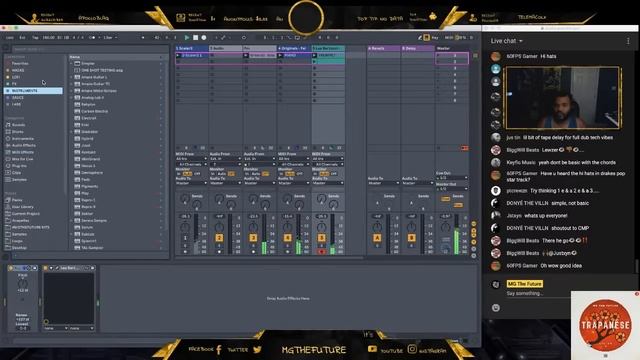
Task: Start playback with the green play button
Action: click(x=187, y=38)
